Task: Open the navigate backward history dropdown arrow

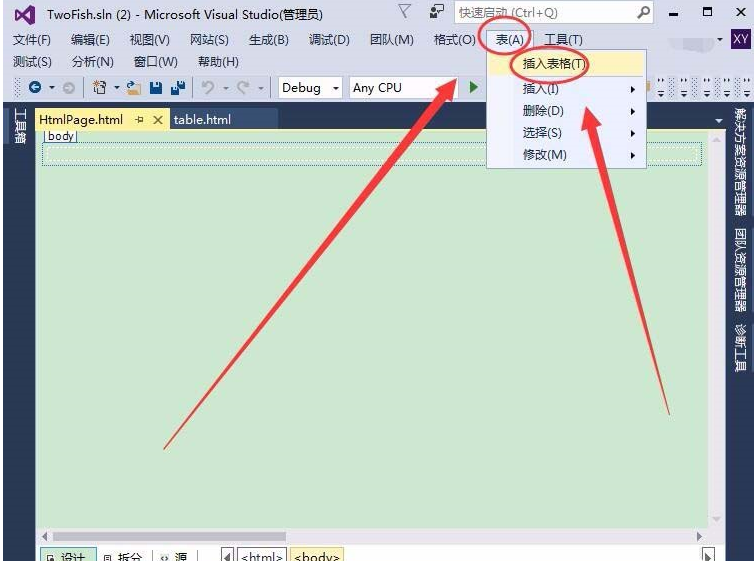Action: [x=52, y=88]
